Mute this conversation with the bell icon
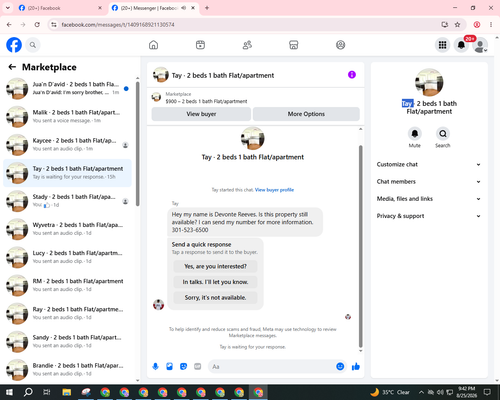 [x=415, y=134]
